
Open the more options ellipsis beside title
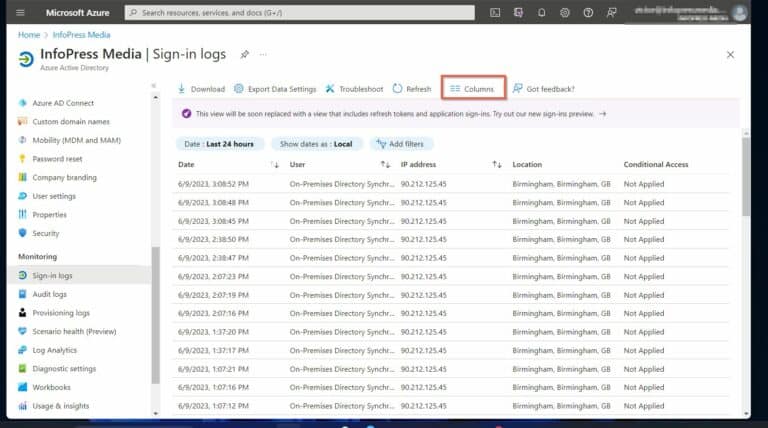263,54
